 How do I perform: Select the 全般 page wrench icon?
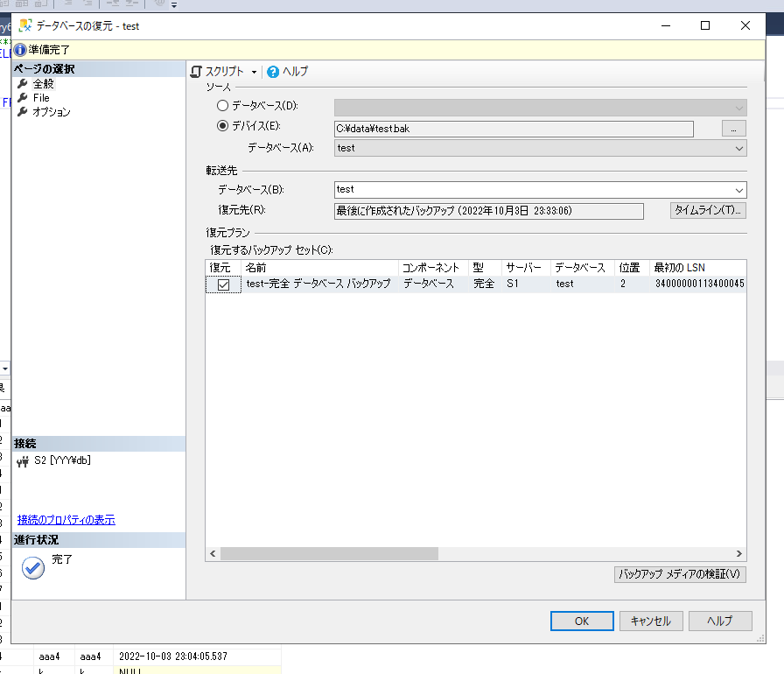click(x=23, y=83)
